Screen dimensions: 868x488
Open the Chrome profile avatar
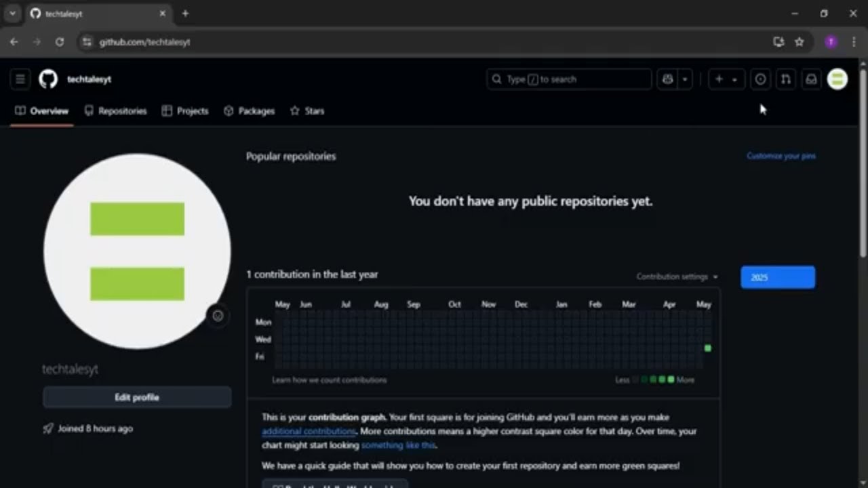pyautogui.click(x=831, y=42)
